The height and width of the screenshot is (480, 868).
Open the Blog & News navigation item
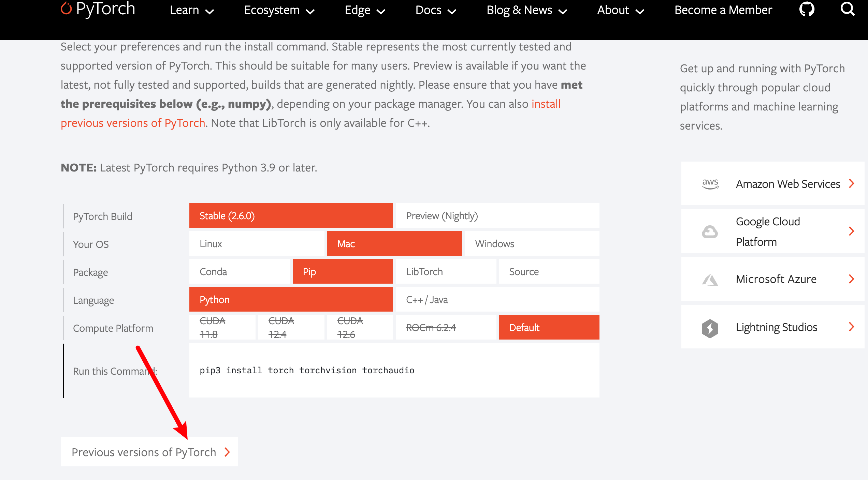519,10
